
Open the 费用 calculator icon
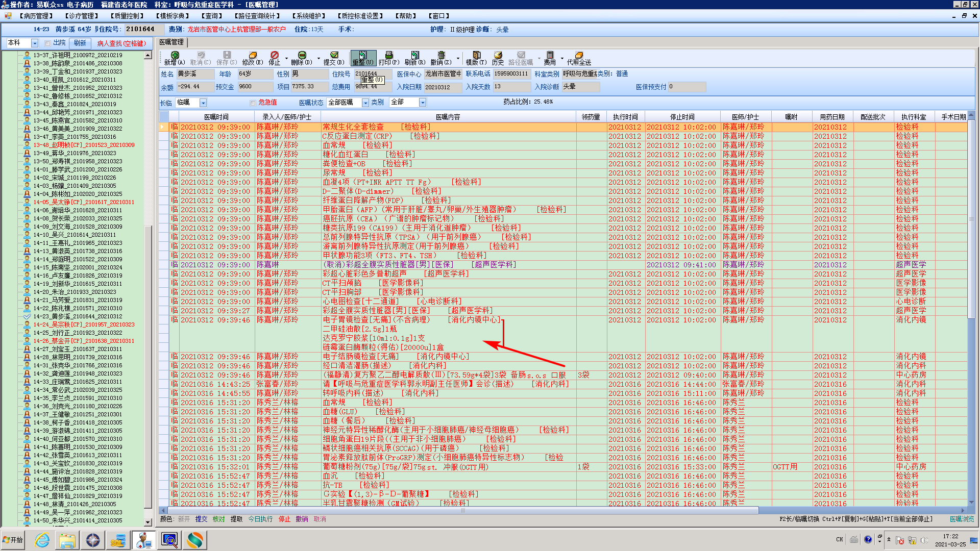[x=550, y=55]
